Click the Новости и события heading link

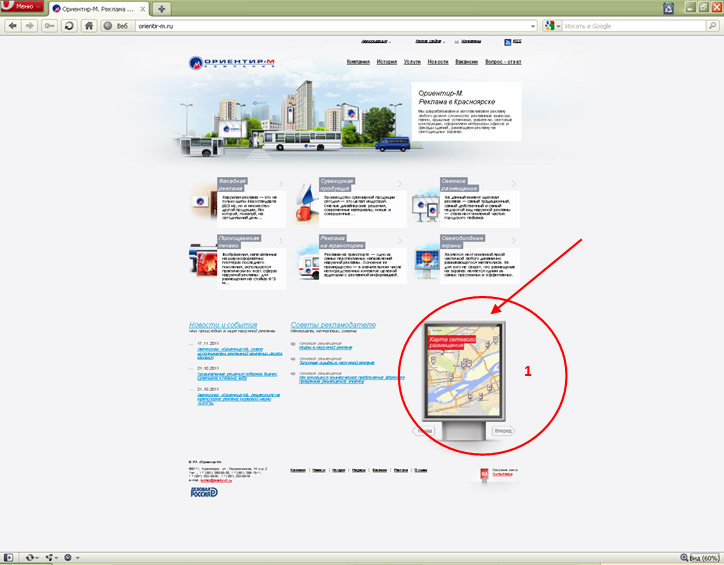pyautogui.click(x=223, y=325)
